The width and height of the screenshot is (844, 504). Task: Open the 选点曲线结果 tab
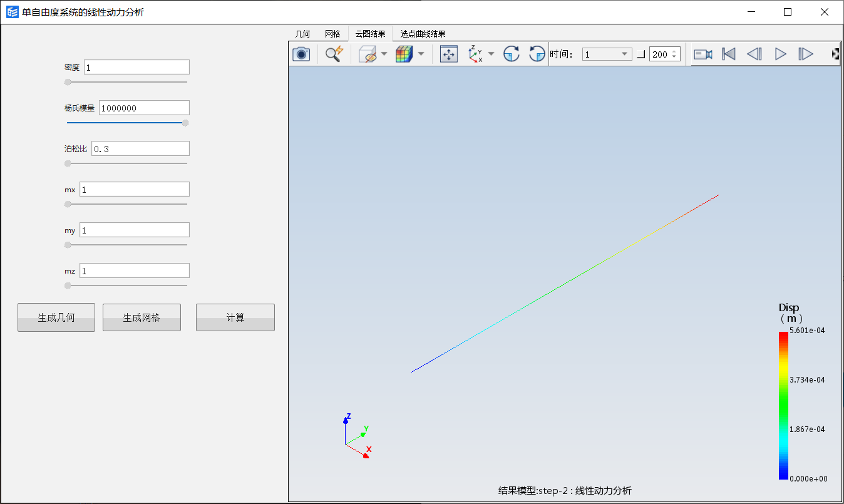(423, 34)
